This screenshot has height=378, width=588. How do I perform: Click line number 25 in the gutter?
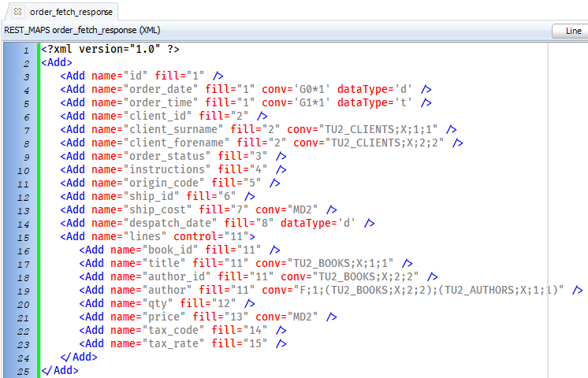coord(24,371)
